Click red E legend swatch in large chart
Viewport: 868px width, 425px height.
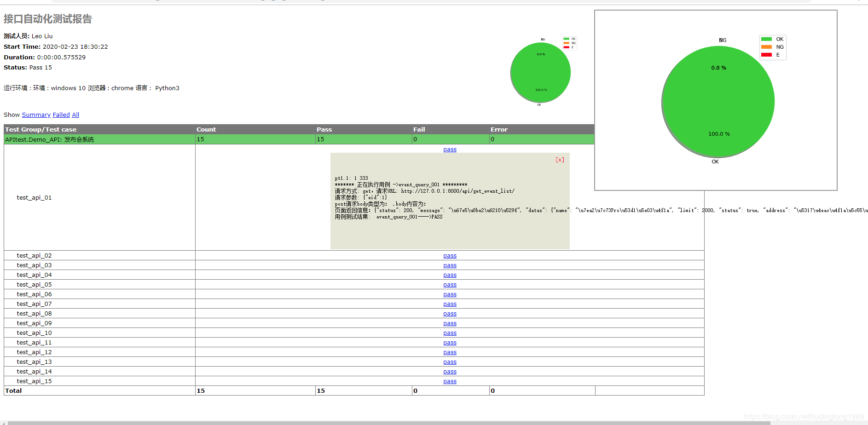766,55
